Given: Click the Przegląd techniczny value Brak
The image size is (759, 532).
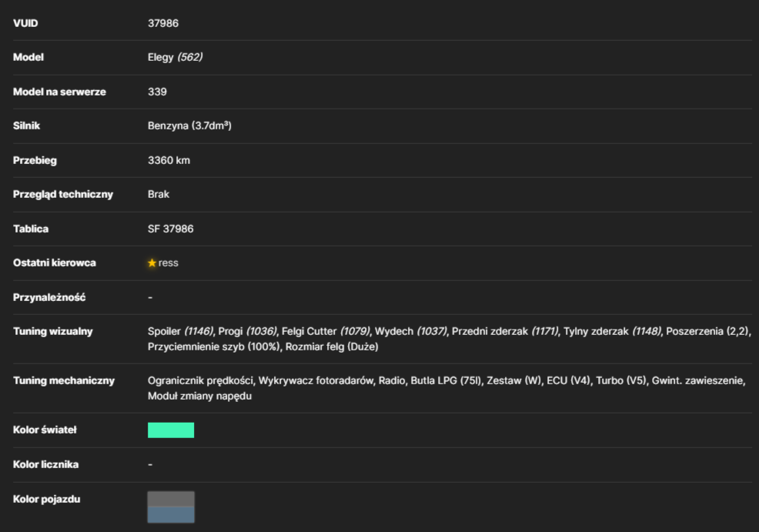Looking at the screenshot, I should 159,194.
